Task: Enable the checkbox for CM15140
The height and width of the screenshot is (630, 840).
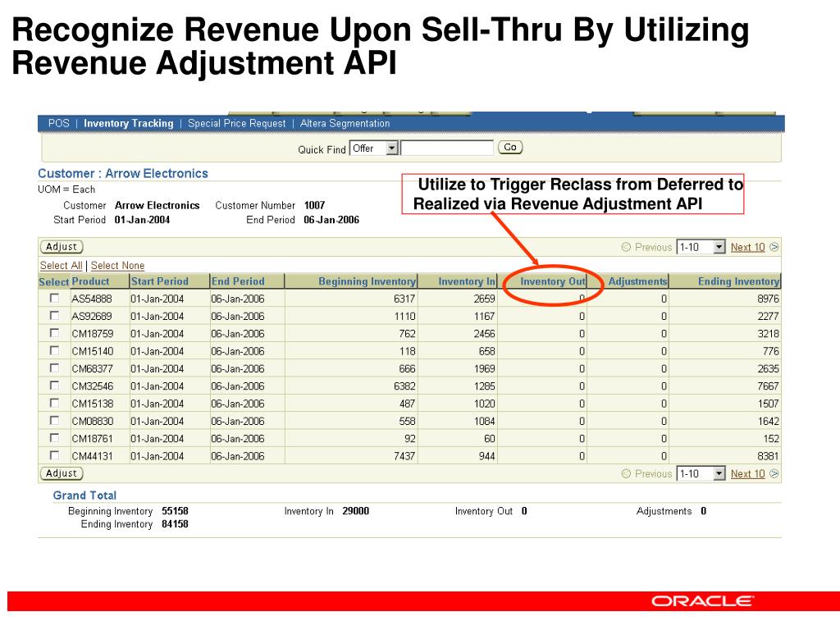Action: [x=54, y=350]
